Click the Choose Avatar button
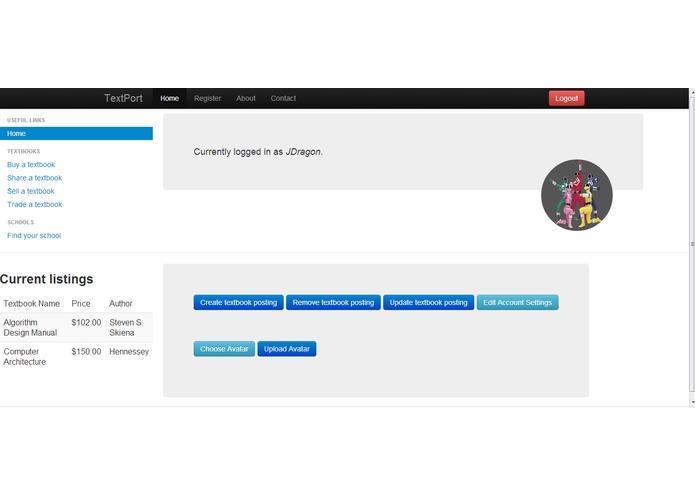This screenshot has height=494, width=695. point(224,349)
